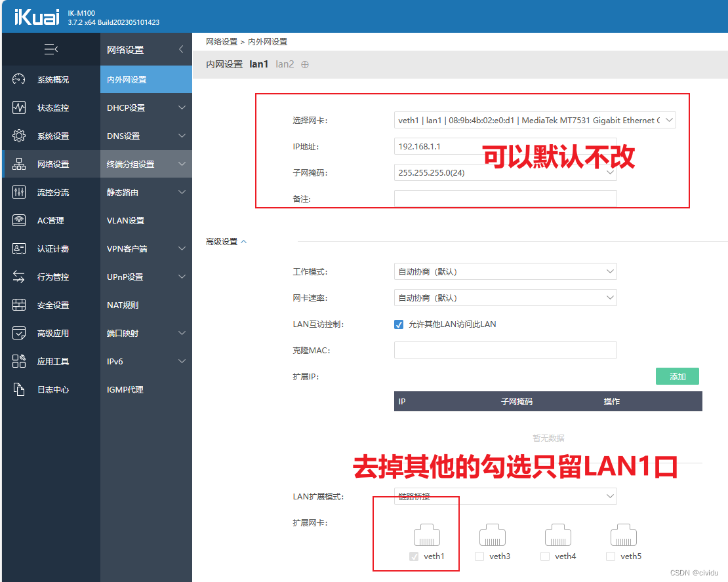
Task: Open IGMP代理 menu item
Action: (x=146, y=389)
